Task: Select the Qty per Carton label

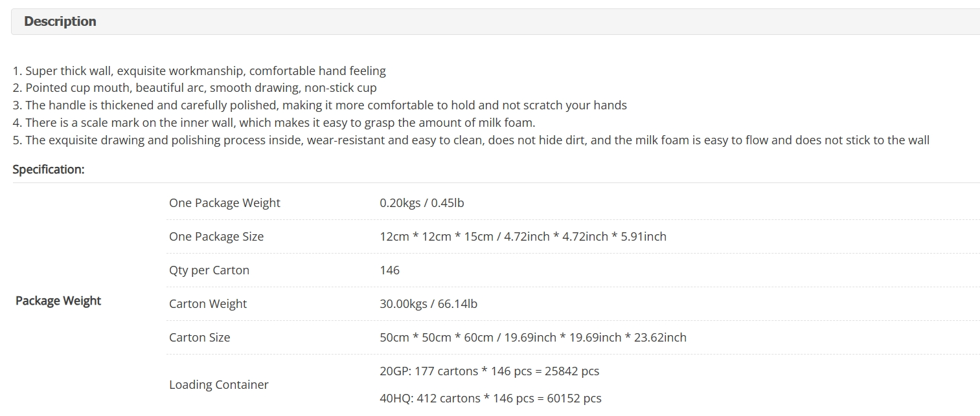Action: point(209,270)
